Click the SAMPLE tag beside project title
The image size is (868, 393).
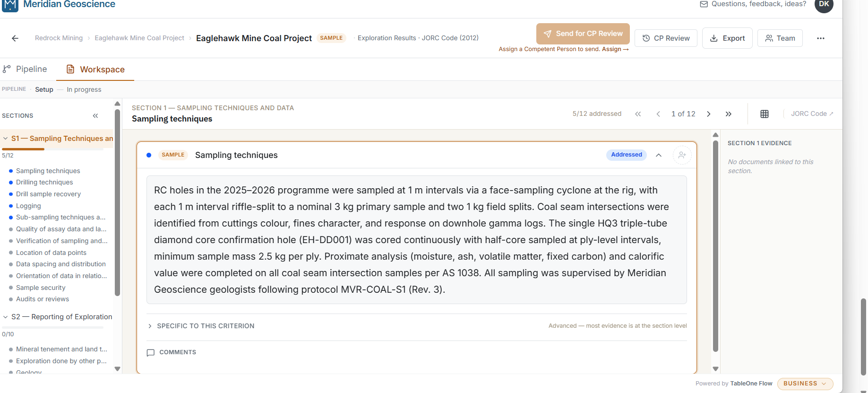point(331,38)
